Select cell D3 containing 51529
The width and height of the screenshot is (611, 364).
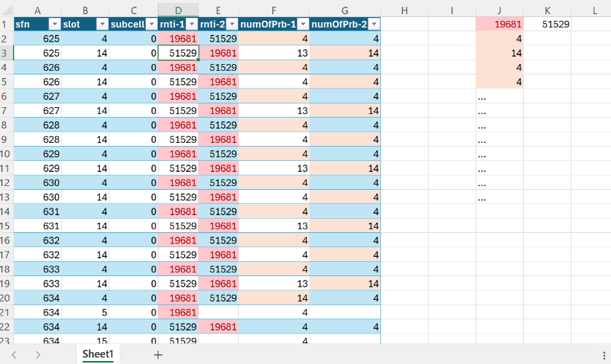[178, 53]
